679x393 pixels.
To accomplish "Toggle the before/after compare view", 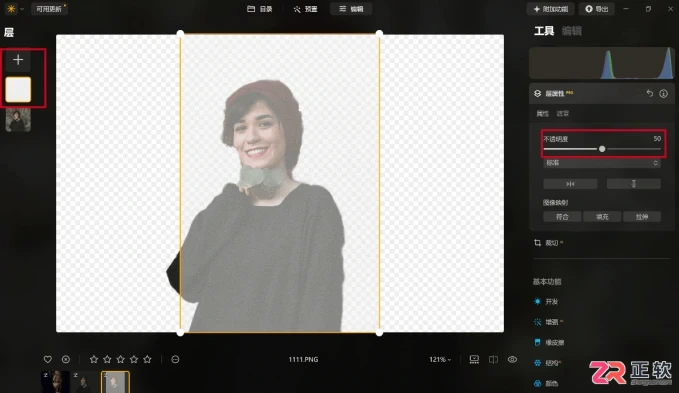I will [493, 359].
